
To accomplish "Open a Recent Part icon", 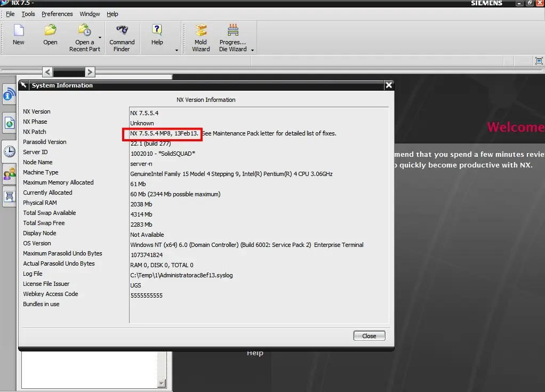I will (84, 30).
